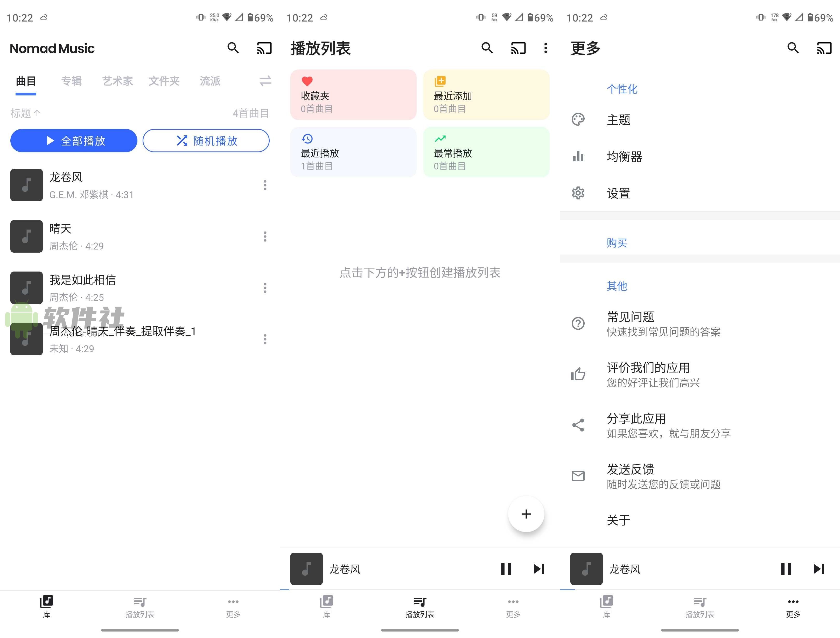
Task: Create a playlist with the + floating button
Action: [526, 514]
